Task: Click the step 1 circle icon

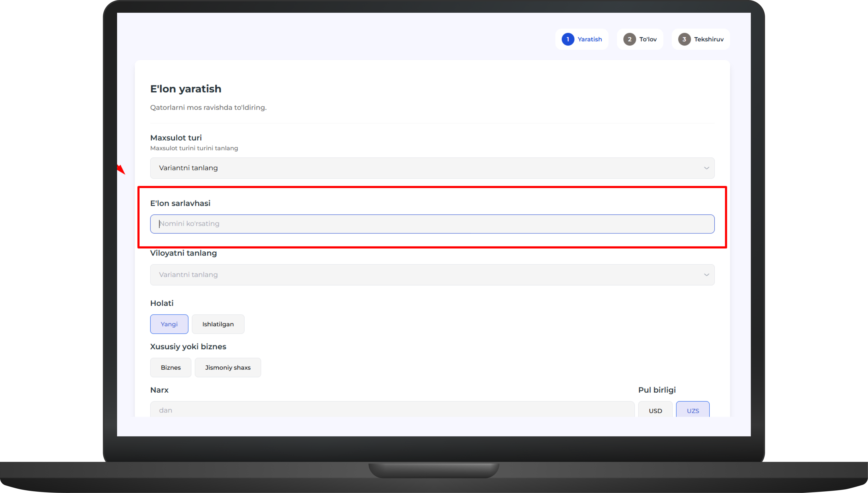Action: [x=568, y=39]
